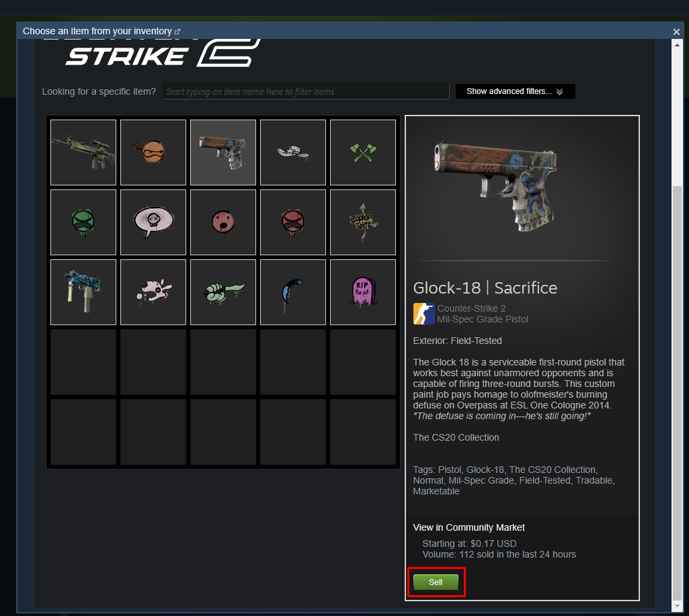This screenshot has width=689, height=616.
Task: Open inventory in new window link icon
Action: pyautogui.click(x=177, y=32)
